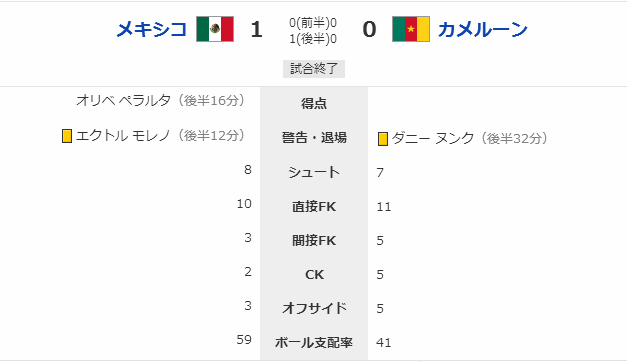Click the Mexico flag icon

(215, 29)
